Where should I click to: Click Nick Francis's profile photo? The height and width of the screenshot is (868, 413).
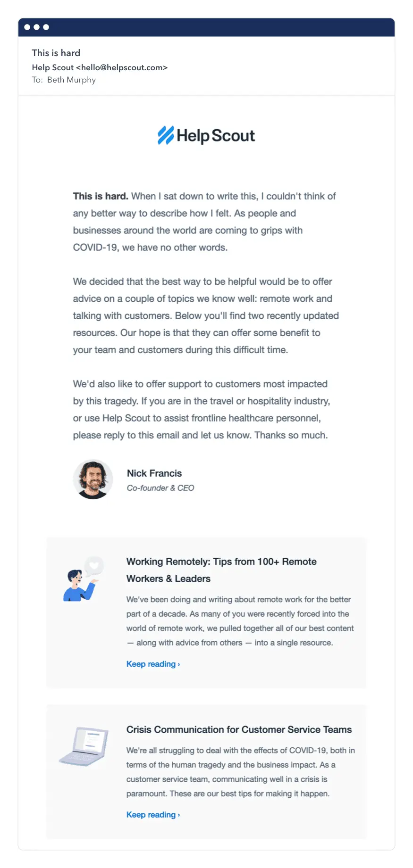pyautogui.click(x=93, y=479)
